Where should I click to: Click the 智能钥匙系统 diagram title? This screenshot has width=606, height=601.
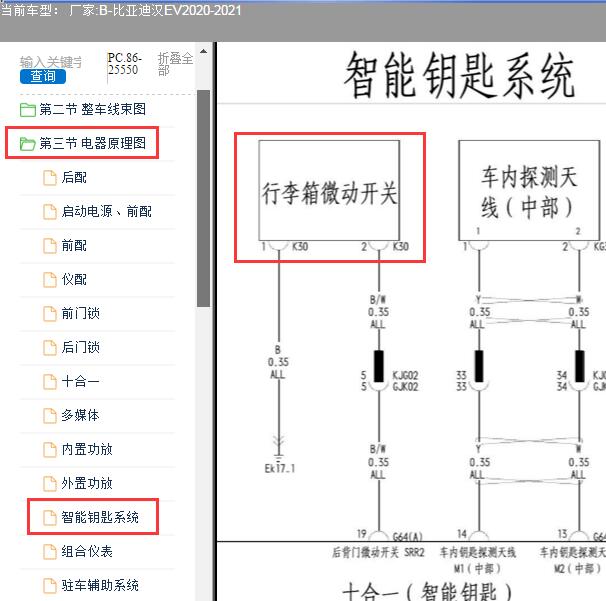pyautogui.click(x=459, y=75)
